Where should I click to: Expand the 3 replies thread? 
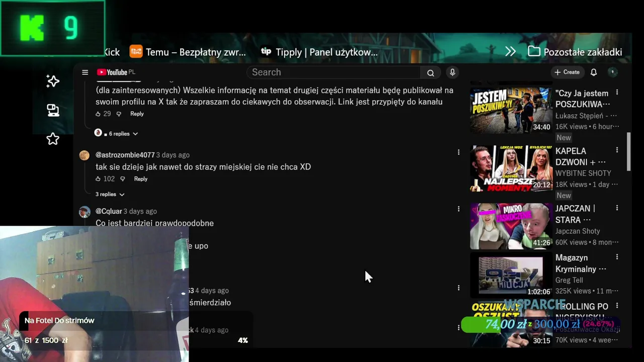(110, 195)
